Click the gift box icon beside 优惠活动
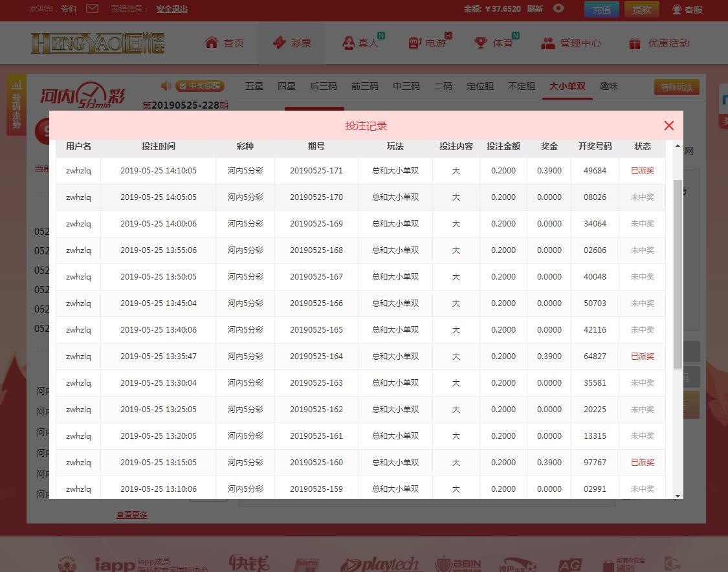 click(635, 43)
